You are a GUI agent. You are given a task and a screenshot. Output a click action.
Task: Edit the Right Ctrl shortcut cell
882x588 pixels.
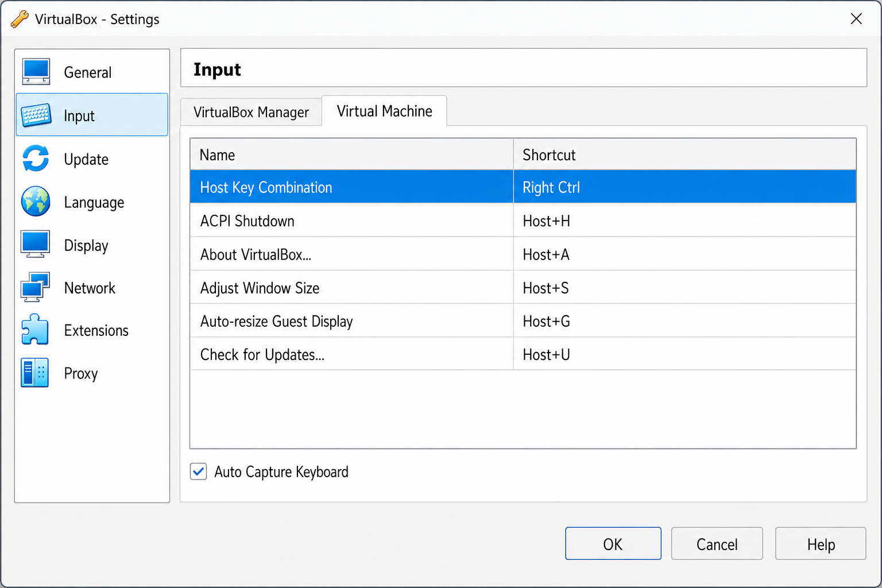(x=684, y=187)
